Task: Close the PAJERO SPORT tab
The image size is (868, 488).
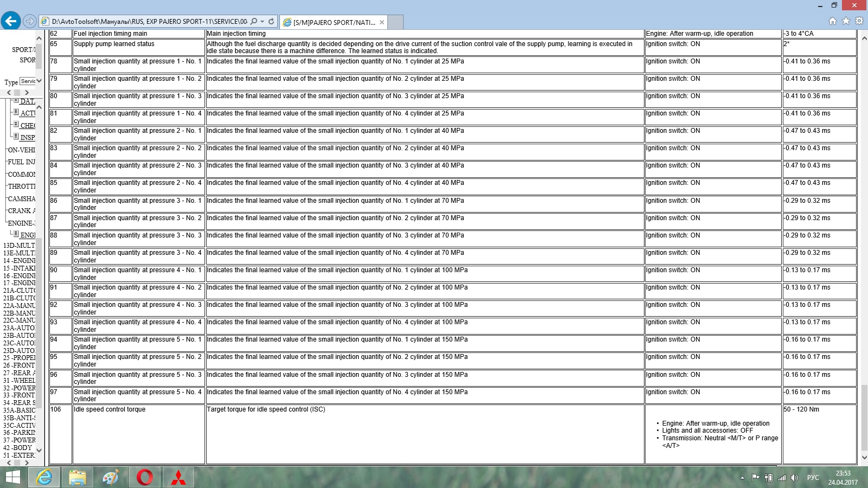Action: point(382,22)
